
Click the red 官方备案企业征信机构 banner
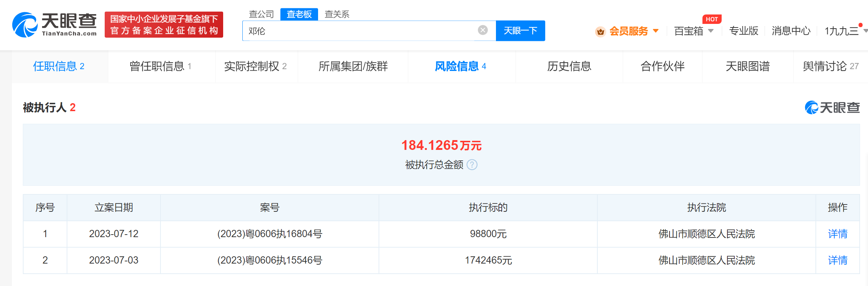[164, 25]
